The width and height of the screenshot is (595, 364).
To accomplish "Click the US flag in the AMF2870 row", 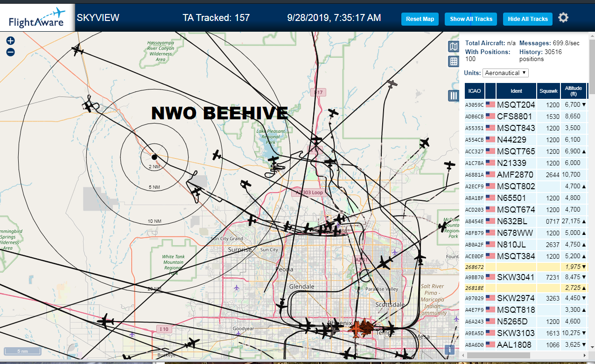I will pos(490,174).
